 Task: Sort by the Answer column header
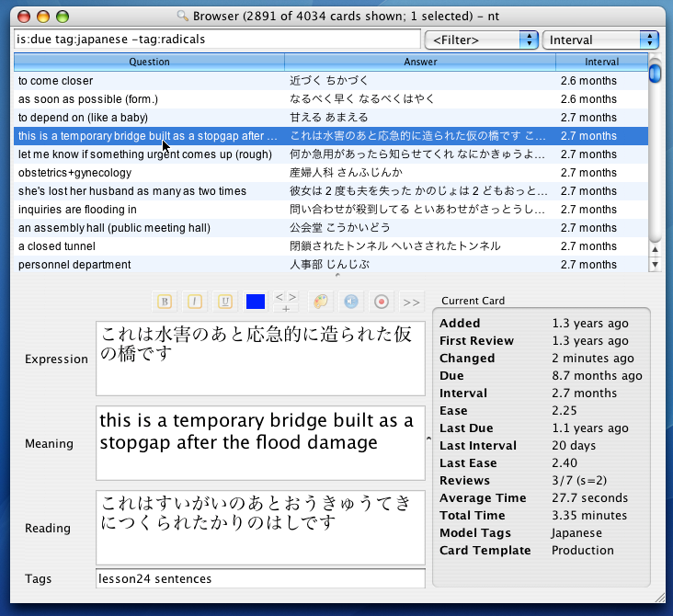(420, 62)
